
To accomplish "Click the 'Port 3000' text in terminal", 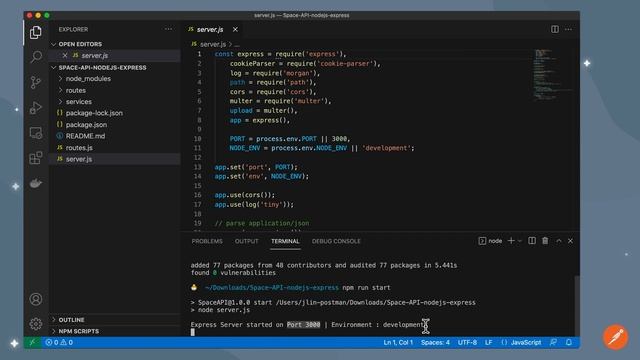I will (x=303, y=325).
